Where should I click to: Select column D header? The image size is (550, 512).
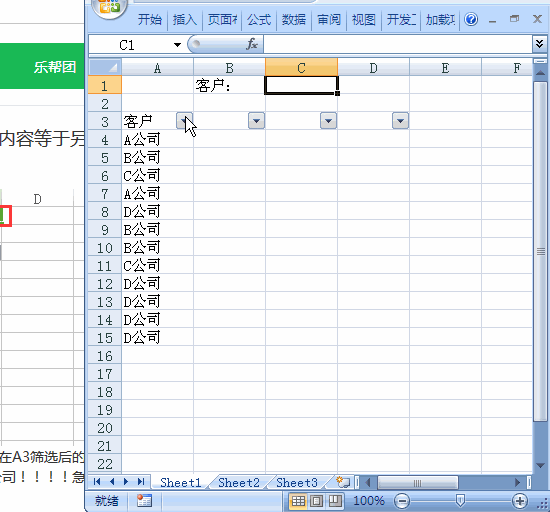point(374,67)
